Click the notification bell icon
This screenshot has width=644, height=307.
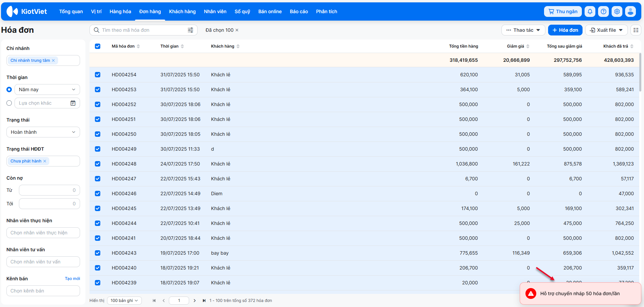click(x=590, y=11)
